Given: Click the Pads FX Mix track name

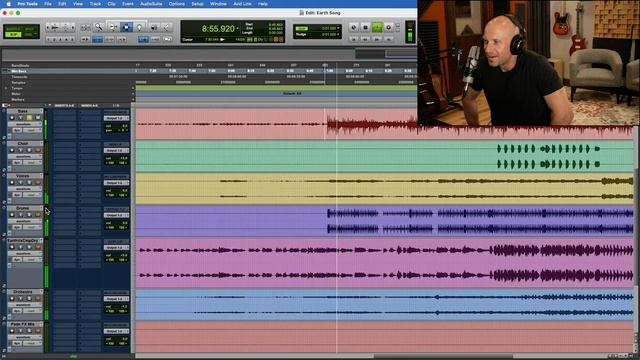Looking at the screenshot, I should [x=23, y=324].
